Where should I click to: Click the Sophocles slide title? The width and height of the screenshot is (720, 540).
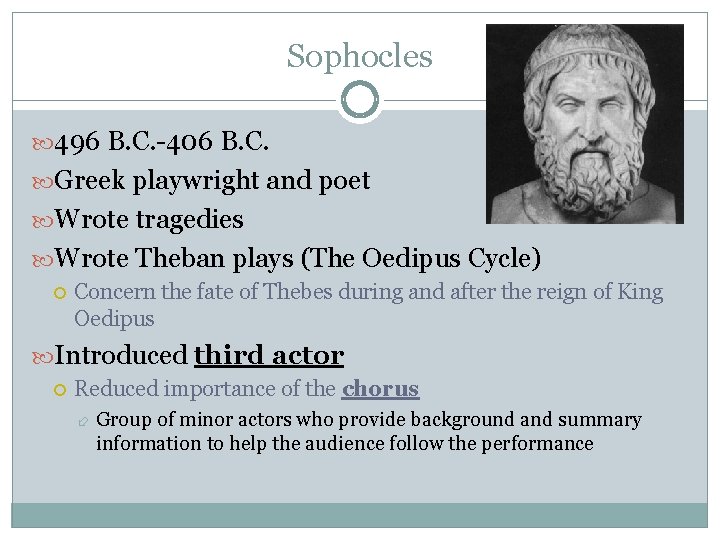360,57
